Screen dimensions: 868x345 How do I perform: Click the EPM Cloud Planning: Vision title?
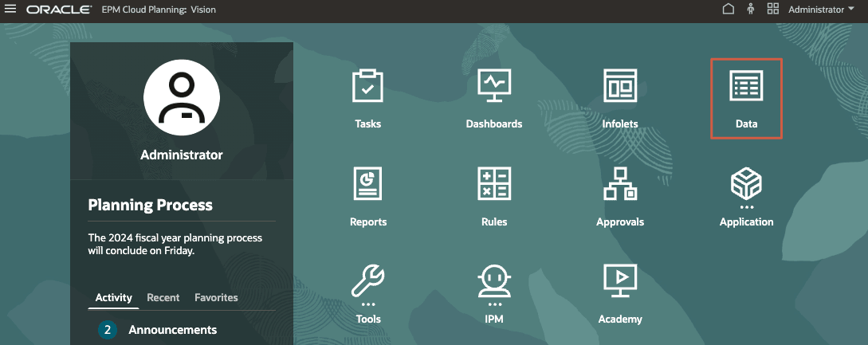pyautogui.click(x=159, y=10)
